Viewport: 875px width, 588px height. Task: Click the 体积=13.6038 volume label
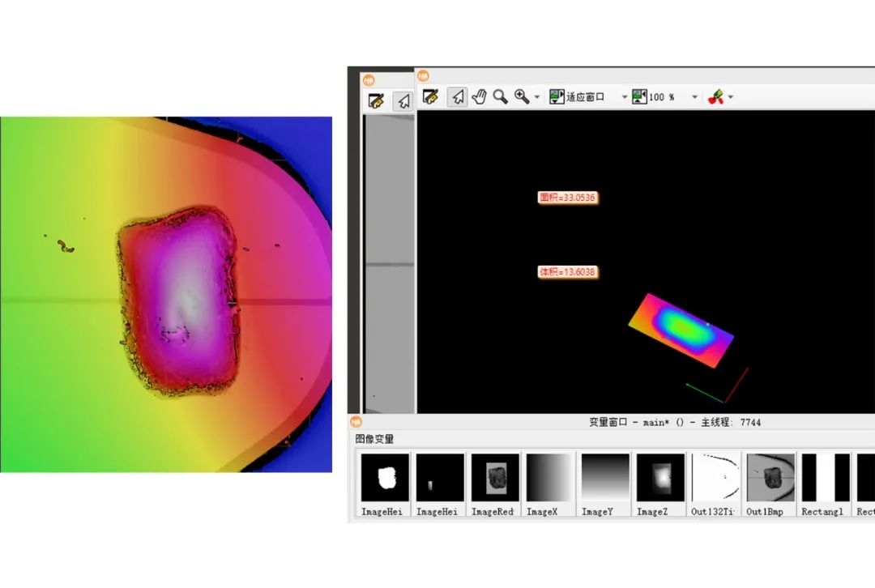coord(568,272)
